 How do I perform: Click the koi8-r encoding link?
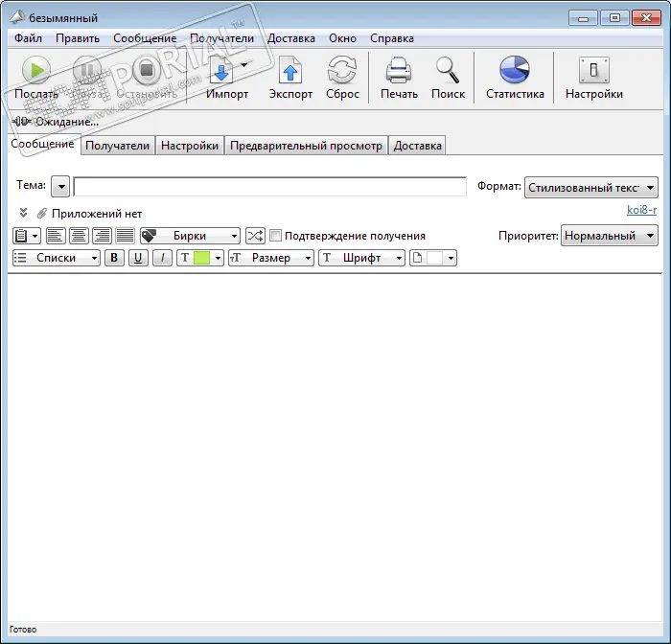pos(641,211)
